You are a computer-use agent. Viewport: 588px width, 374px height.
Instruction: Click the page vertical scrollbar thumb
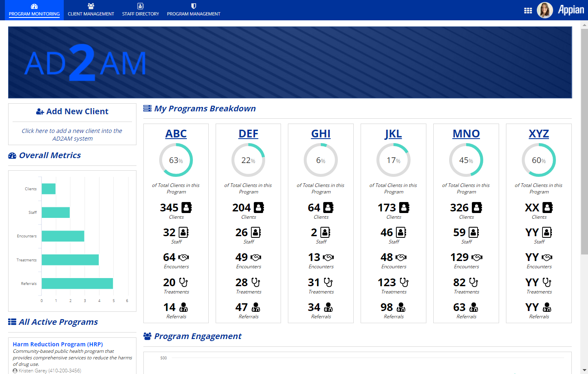(584, 141)
